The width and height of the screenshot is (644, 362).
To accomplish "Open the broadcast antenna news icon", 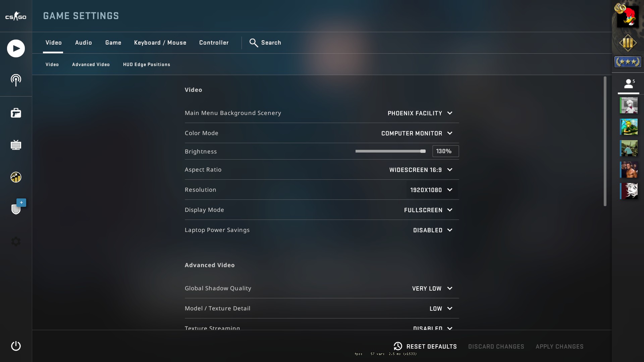I will (16, 80).
